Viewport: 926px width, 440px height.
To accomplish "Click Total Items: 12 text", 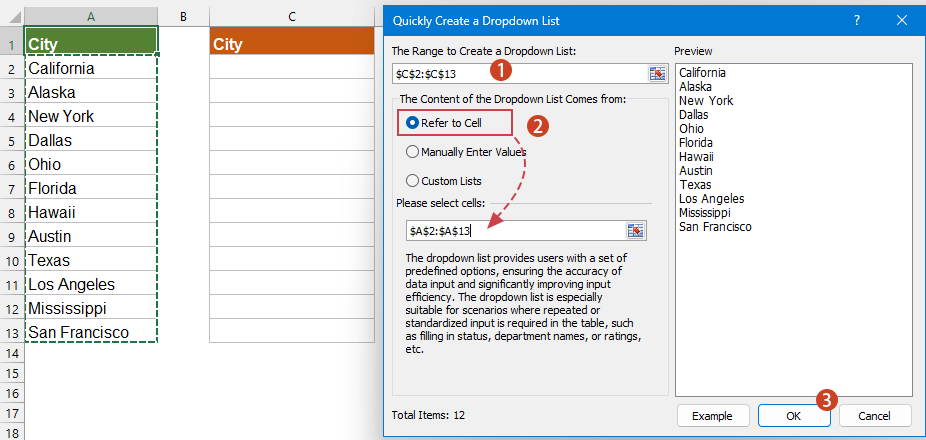I will (428, 415).
